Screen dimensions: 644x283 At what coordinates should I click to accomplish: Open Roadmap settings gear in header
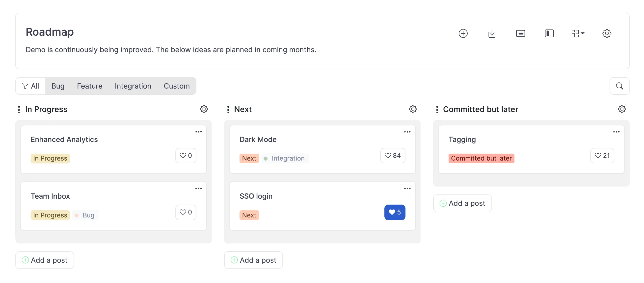point(607,33)
